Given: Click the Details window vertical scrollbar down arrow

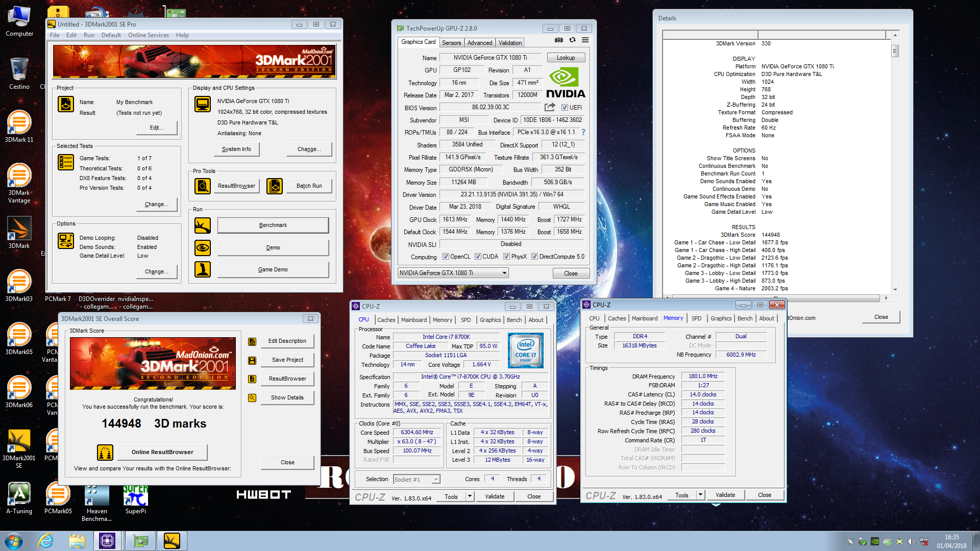Looking at the screenshot, I should click(895, 289).
